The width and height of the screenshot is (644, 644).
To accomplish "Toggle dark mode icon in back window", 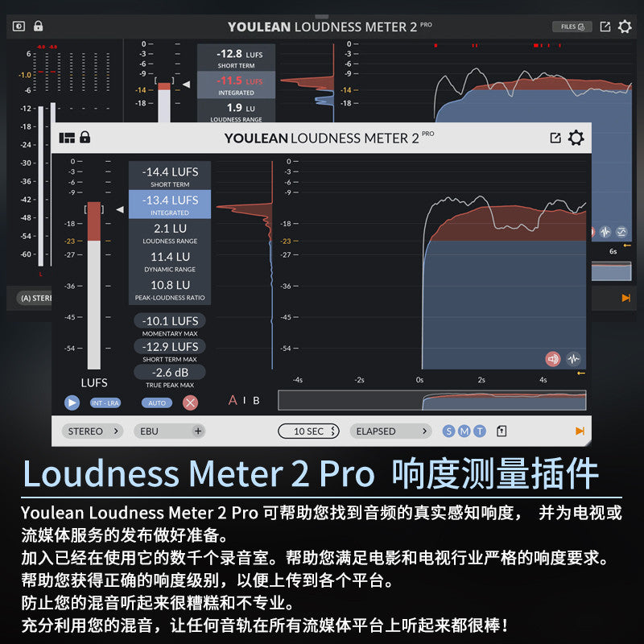I will tap(19, 27).
